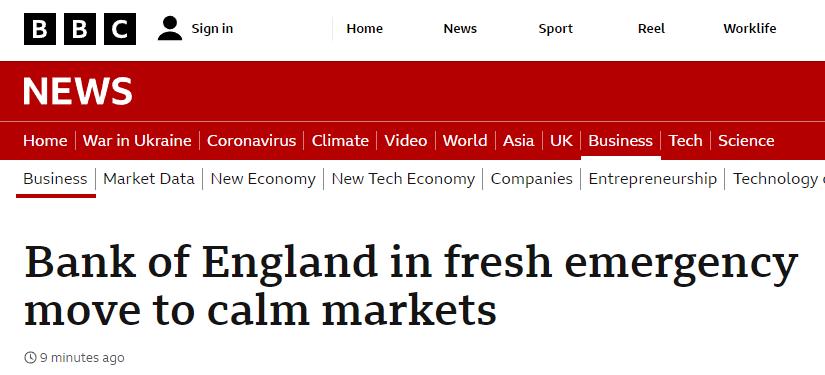Open the Sign in link

click(212, 28)
